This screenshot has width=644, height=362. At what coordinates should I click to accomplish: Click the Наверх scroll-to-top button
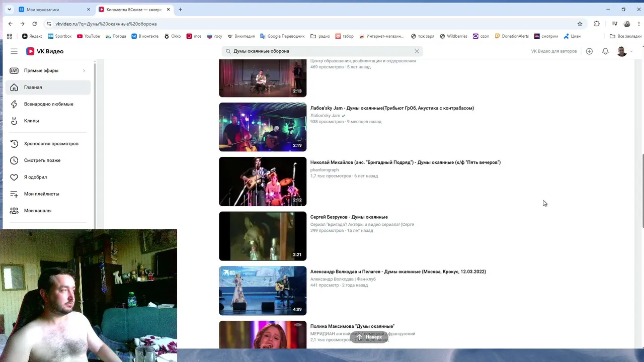click(369, 337)
